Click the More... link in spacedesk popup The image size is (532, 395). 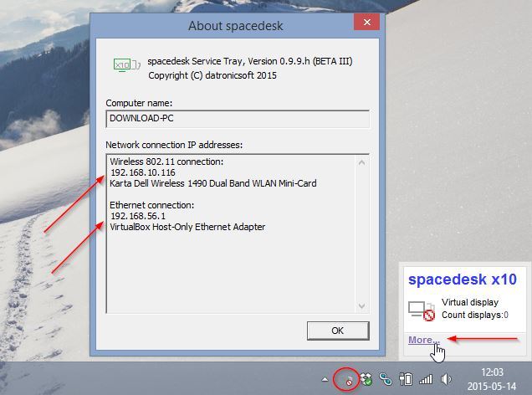(424, 340)
